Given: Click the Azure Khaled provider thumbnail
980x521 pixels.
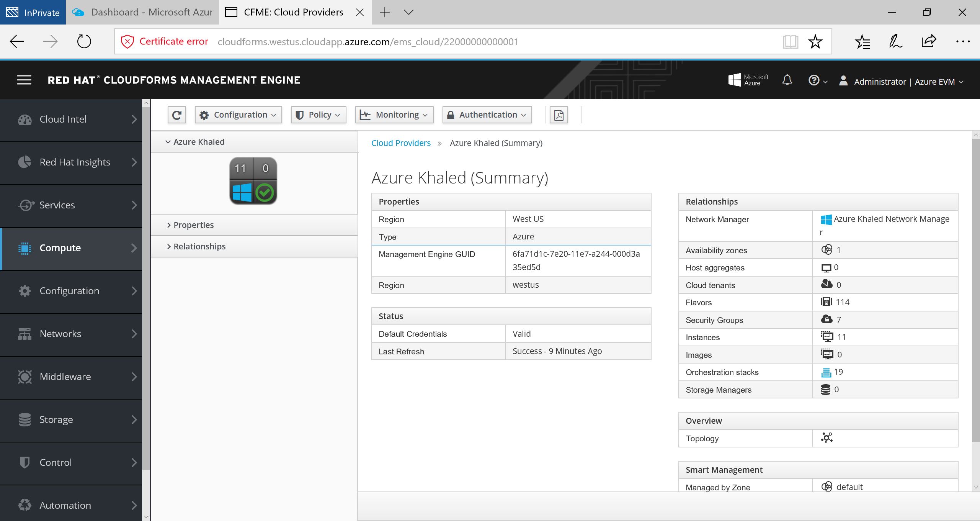Looking at the screenshot, I should point(253,181).
